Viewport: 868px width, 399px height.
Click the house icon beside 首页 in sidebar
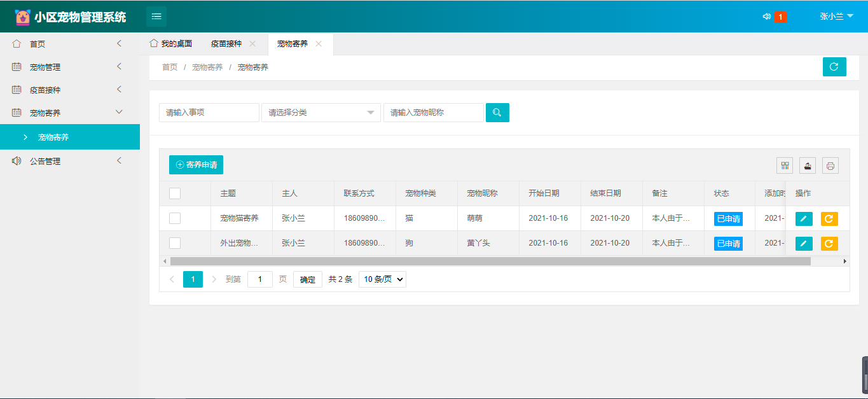pos(17,44)
